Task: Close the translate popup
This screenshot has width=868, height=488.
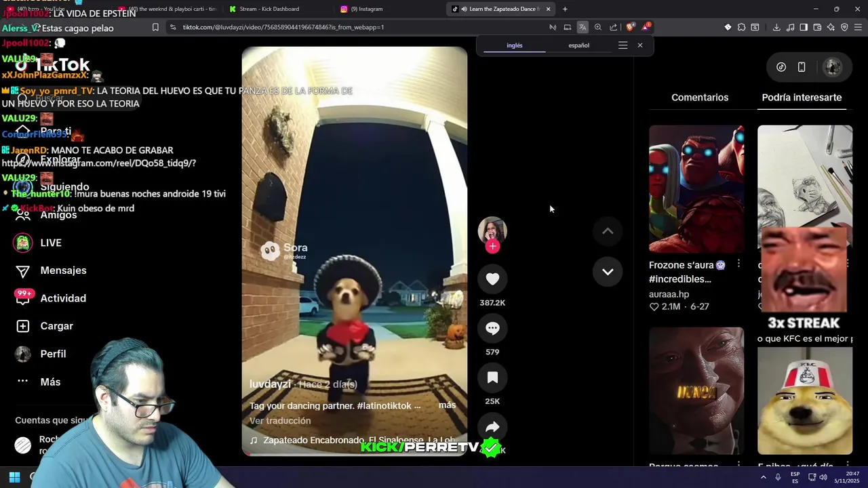Action: [x=639, y=45]
